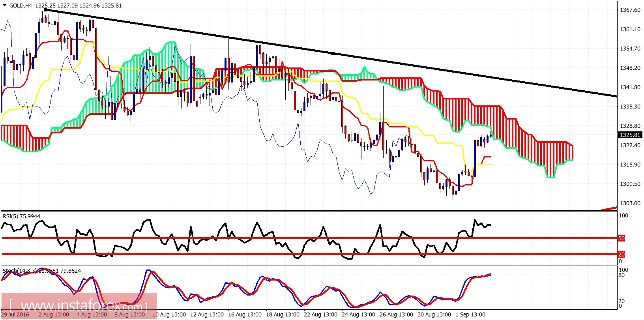This screenshot has height=320, width=644.
Task: Click the 1322.40 price axis label
Action: click(630, 145)
